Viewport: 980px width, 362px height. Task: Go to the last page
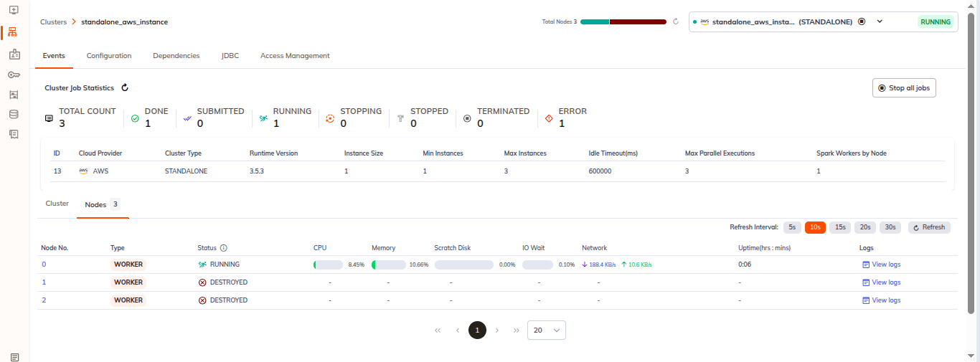point(517,330)
